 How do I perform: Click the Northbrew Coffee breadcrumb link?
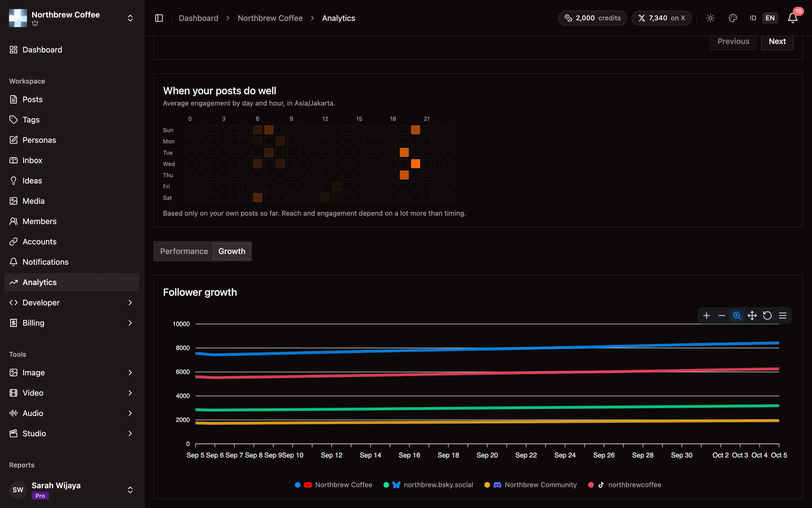pyautogui.click(x=270, y=18)
